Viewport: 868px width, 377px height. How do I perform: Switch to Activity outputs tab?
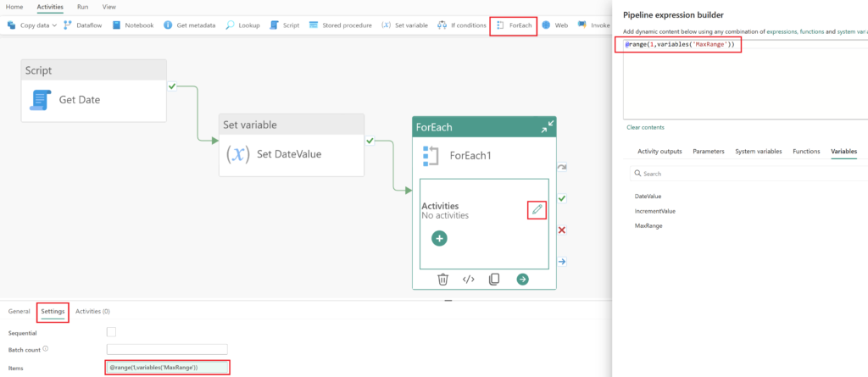659,151
